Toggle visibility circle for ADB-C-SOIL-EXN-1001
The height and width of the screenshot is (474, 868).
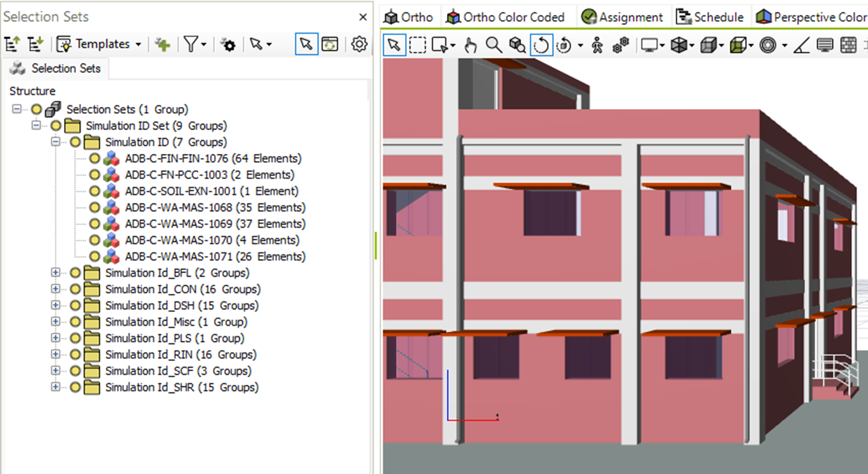95,191
